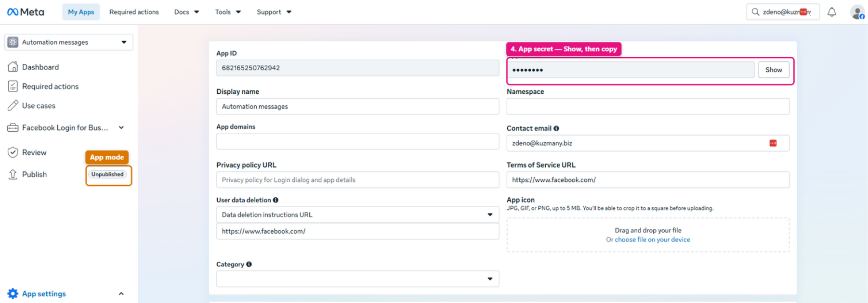The image size is (868, 303).
Task: Open Required actions in top navigation
Action: click(134, 12)
